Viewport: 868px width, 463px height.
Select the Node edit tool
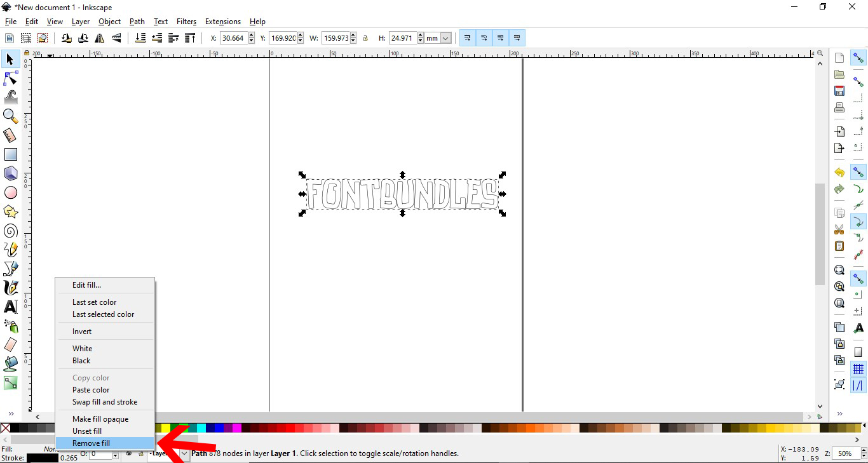click(10, 79)
